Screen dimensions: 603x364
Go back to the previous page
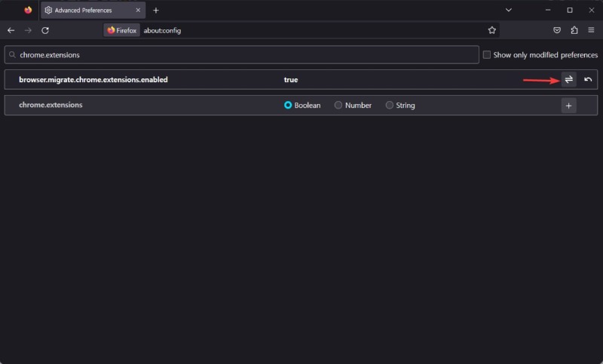pyautogui.click(x=11, y=30)
